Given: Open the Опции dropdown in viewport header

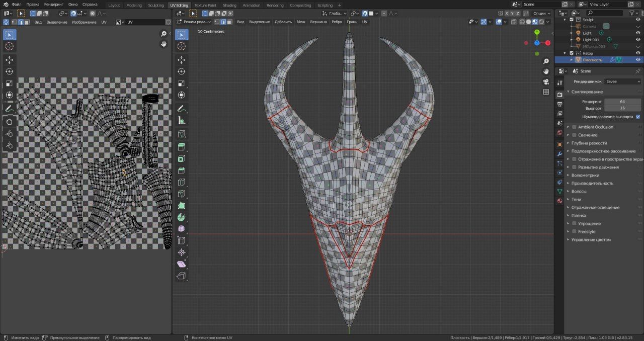Looking at the screenshot, I should click(541, 13).
